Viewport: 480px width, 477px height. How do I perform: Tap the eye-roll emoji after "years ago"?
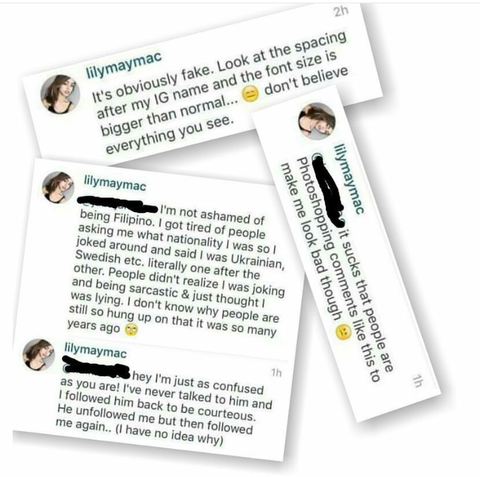point(131,330)
